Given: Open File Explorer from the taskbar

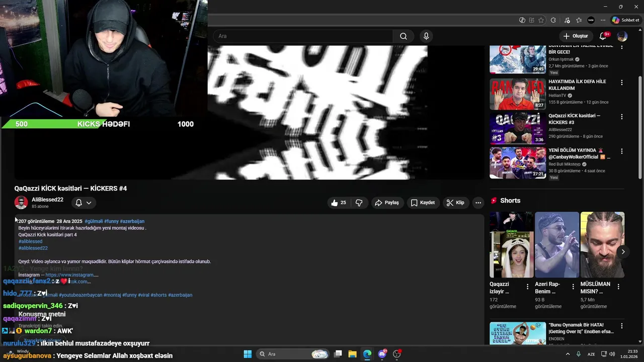Looking at the screenshot, I should pyautogui.click(x=352, y=354).
